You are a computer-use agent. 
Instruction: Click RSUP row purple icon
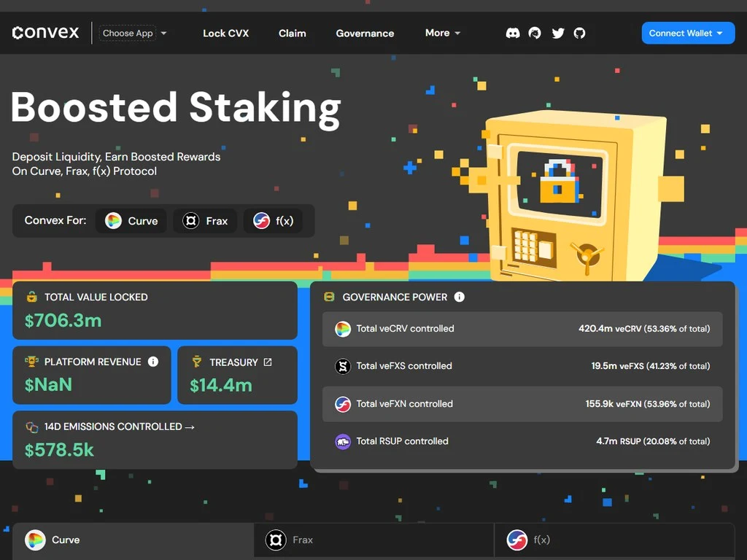pyautogui.click(x=343, y=441)
